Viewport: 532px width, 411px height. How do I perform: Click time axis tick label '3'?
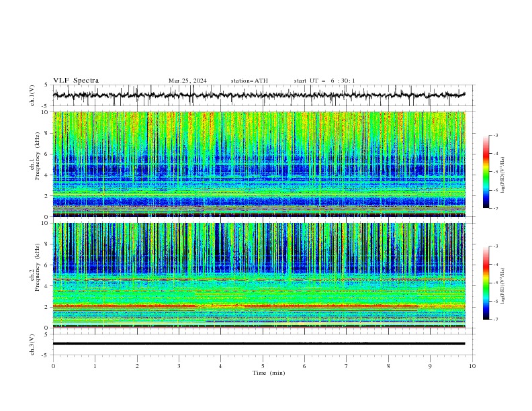pos(179,366)
